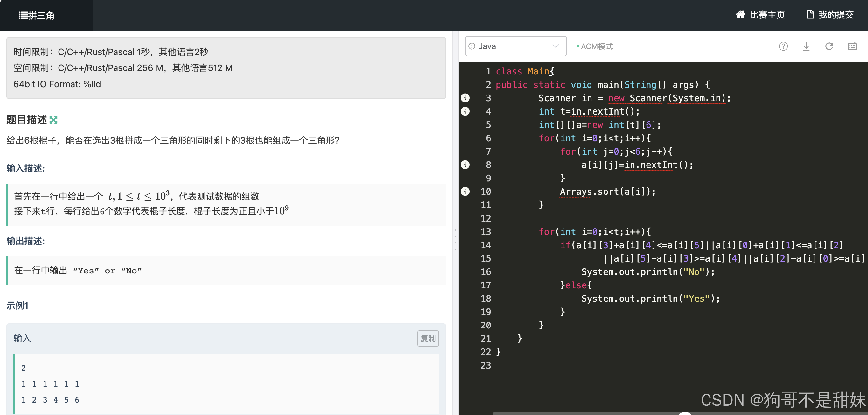Click the download code icon
Screen dimensions: 868x415
(x=806, y=46)
